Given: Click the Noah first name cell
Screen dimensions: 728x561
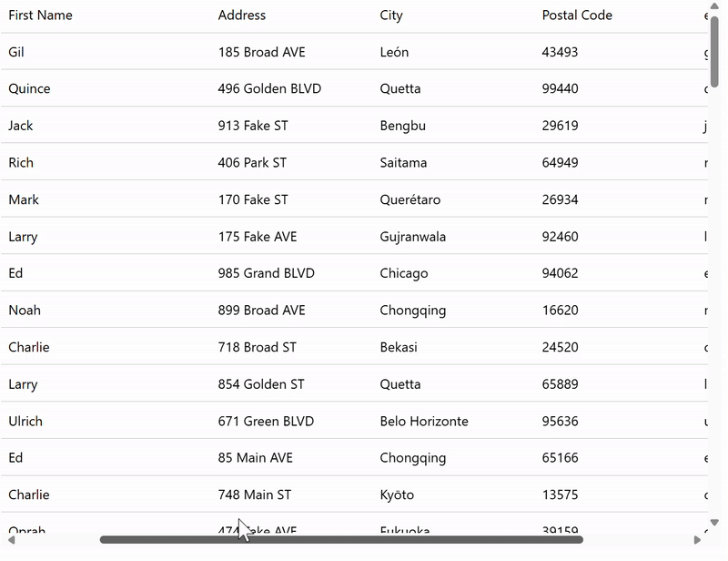Looking at the screenshot, I should click(25, 311).
